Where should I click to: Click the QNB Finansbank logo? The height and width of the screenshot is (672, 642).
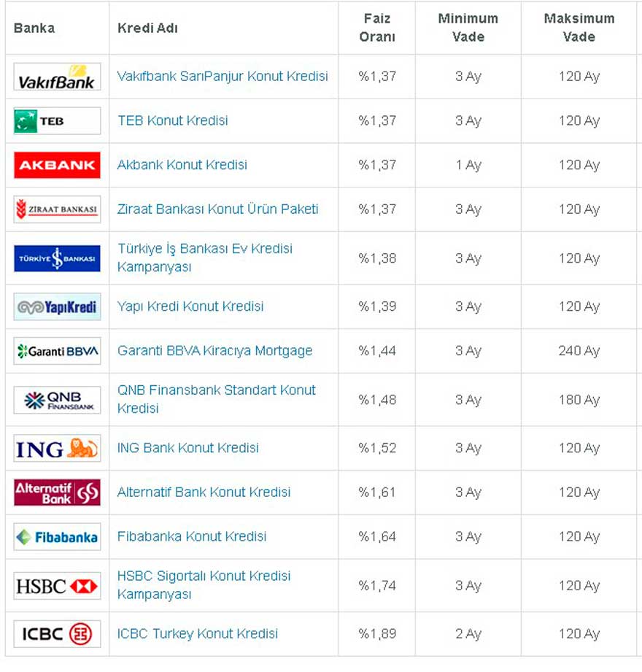tap(57, 401)
